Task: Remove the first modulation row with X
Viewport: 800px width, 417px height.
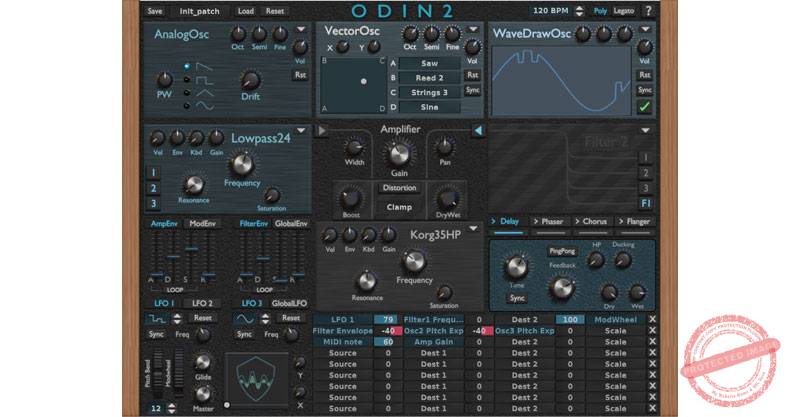Action: [652, 319]
